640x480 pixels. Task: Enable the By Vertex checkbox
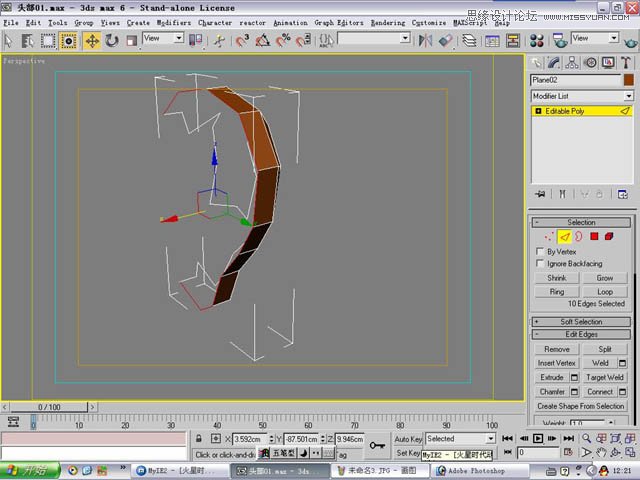click(x=540, y=251)
